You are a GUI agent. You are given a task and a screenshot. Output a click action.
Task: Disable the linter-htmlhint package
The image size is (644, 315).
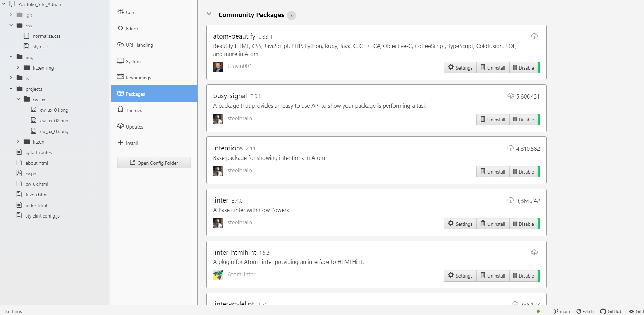pos(524,276)
